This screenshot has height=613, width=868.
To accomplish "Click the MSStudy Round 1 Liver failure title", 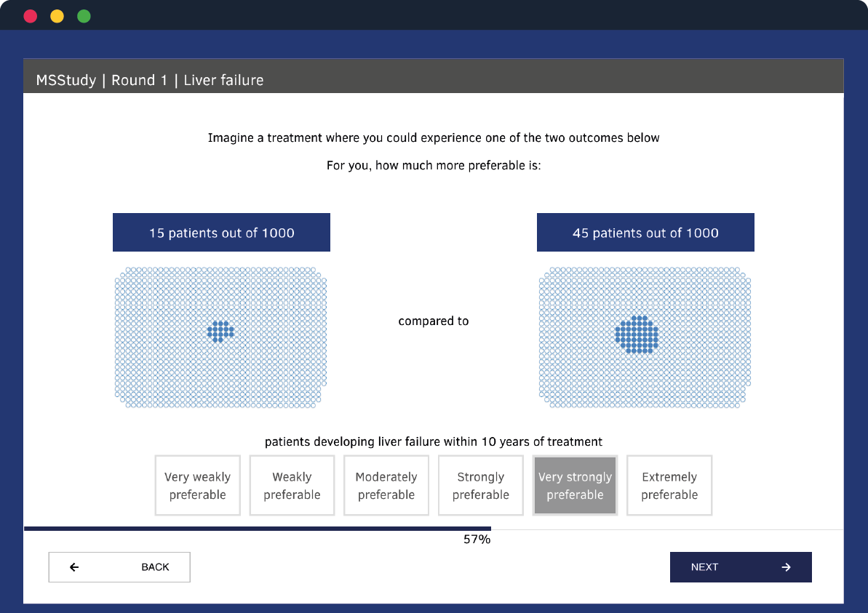I will 150,80.
